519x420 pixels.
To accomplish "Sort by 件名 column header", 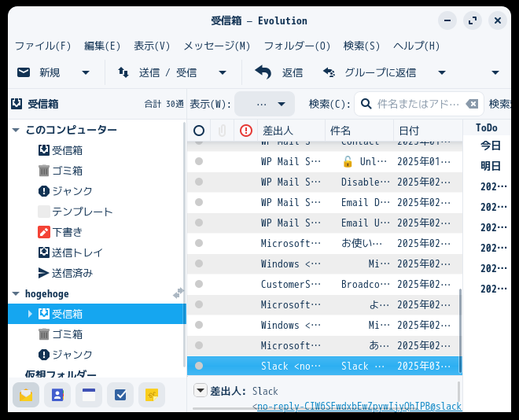I will click(359, 131).
